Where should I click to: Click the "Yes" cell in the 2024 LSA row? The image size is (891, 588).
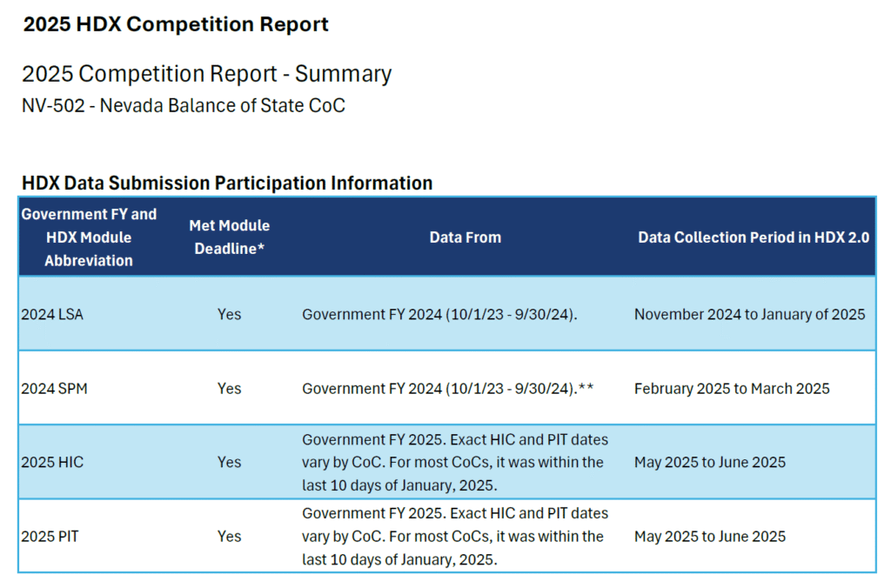point(229,314)
